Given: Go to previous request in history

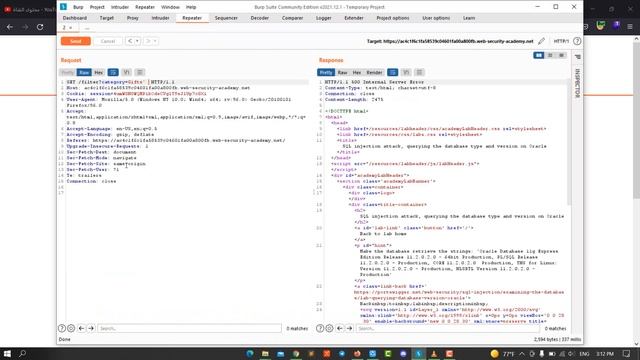Looking at the screenshot, I should point(130,41).
